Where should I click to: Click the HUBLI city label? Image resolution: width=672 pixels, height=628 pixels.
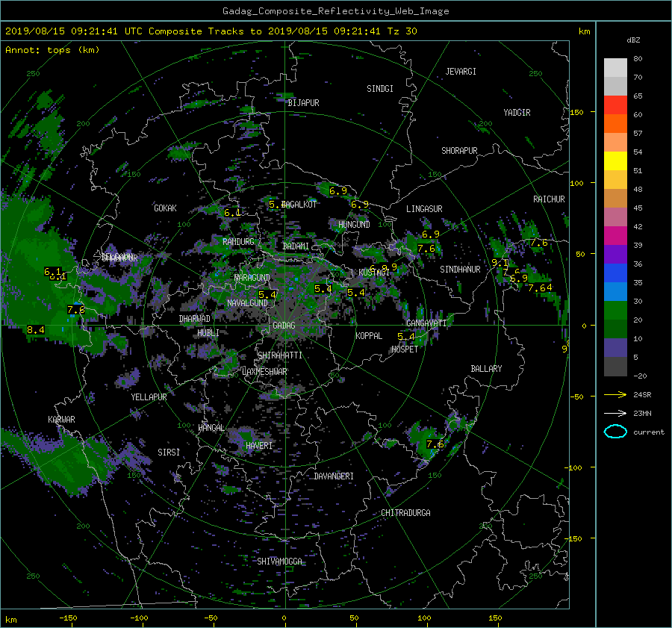pos(208,333)
